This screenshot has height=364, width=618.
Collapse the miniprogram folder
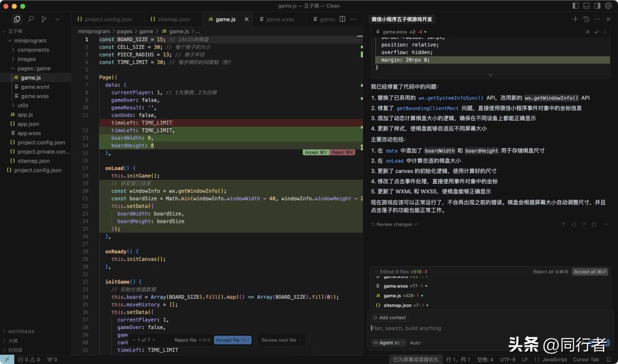coord(30,41)
